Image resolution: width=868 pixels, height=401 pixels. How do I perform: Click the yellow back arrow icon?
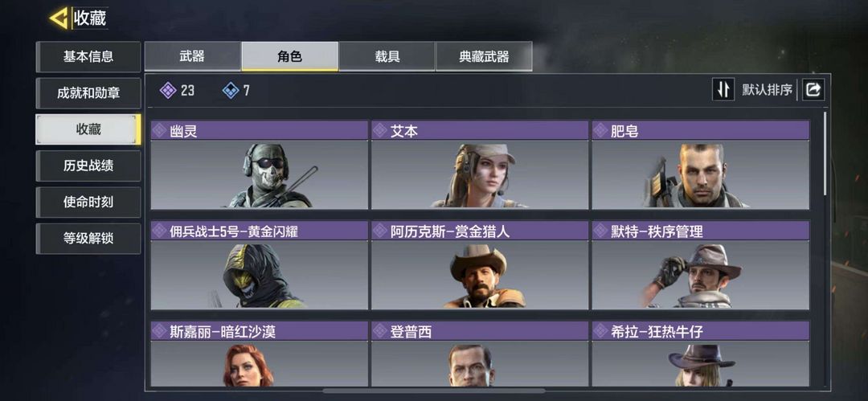pos(58,18)
